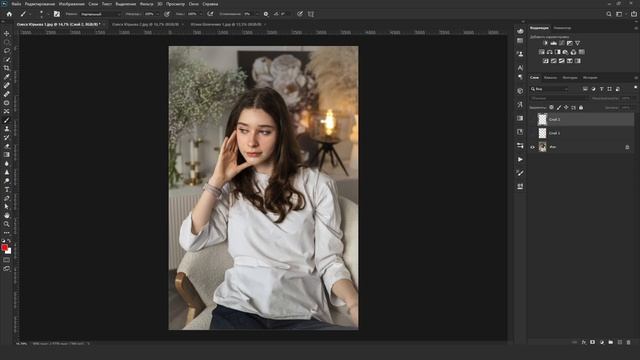Open the brush settings panel icon

tap(57, 14)
